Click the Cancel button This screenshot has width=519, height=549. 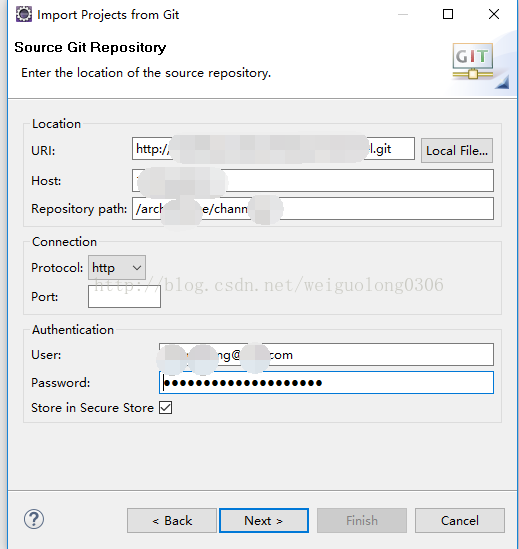click(x=460, y=521)
